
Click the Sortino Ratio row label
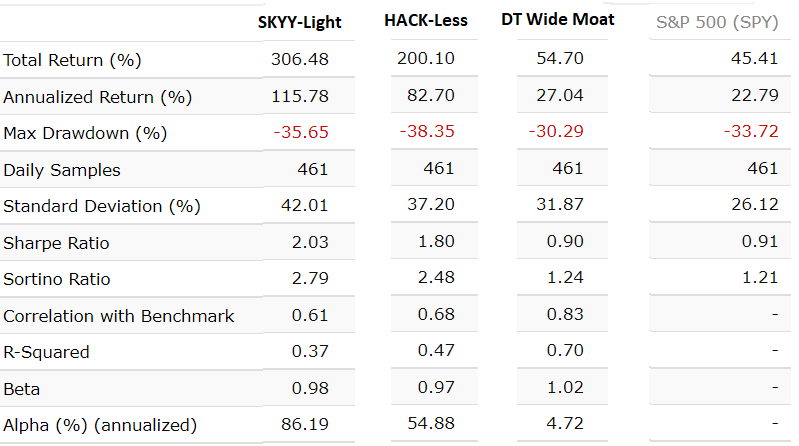[x=57, y=279]
